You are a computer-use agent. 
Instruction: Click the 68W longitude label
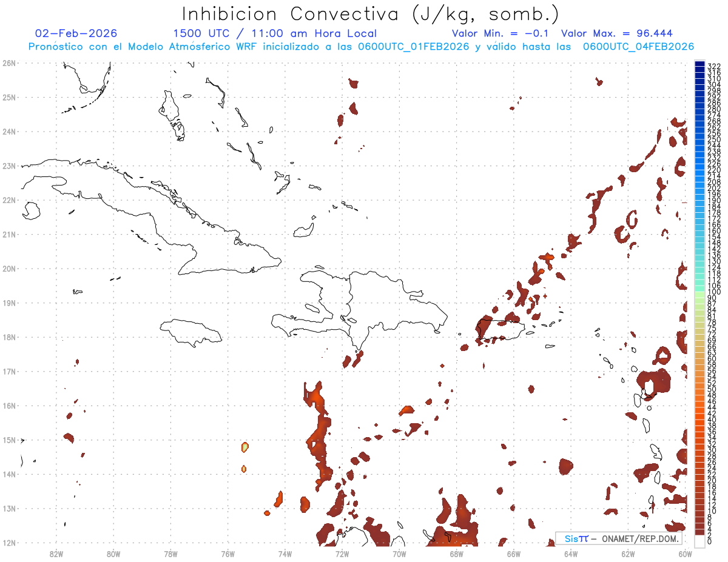[457, 553]
